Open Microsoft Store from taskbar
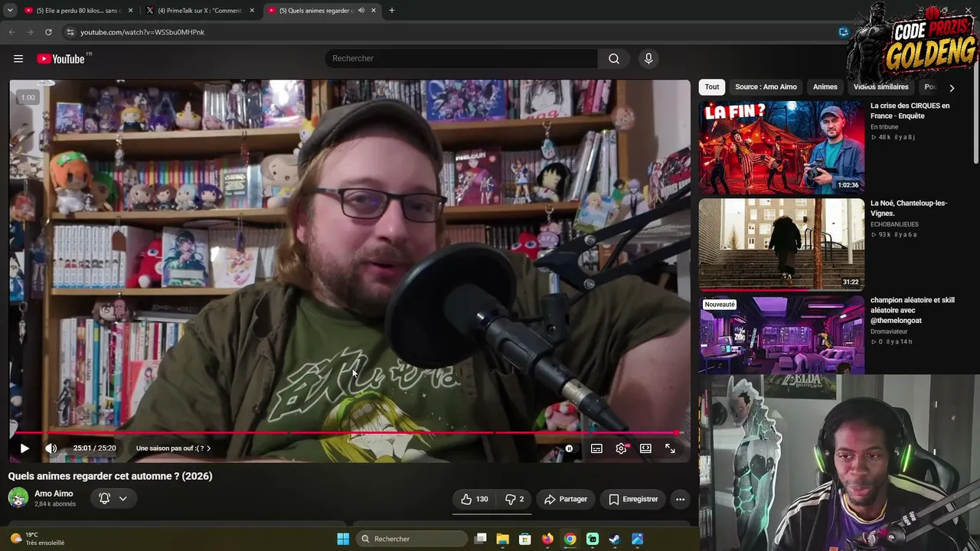Viewport: 980px width, 551px height. pos(525,539)
